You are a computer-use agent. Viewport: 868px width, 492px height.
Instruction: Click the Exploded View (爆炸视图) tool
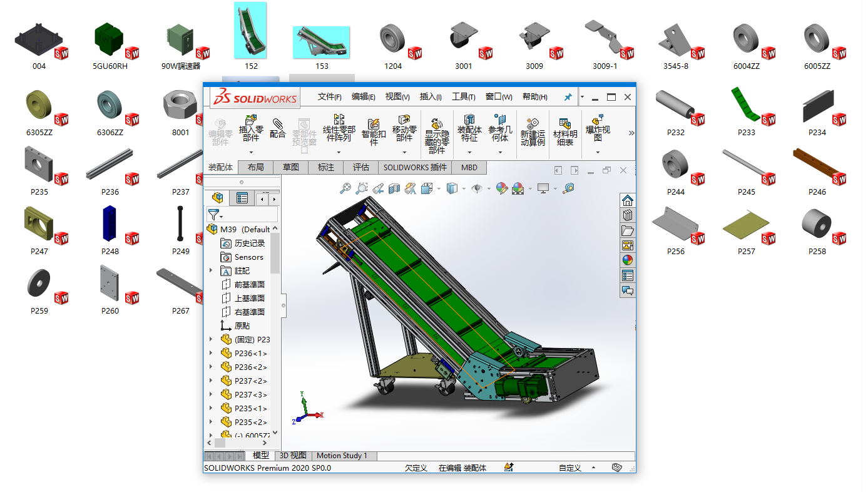click(598, 128)
